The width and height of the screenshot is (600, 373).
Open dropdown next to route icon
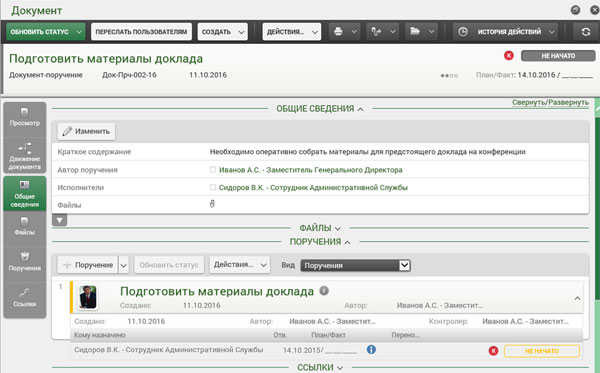tap(393, 32)
